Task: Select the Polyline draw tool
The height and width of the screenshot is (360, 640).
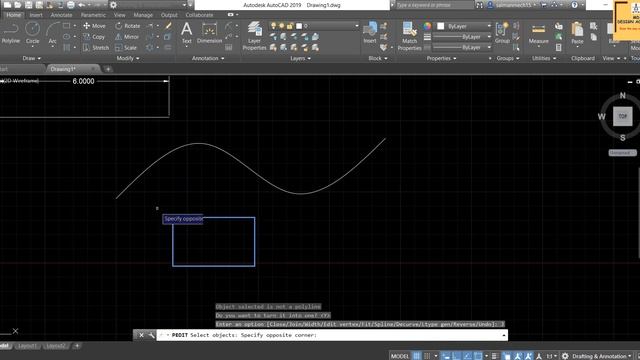Action: (11, 33)
